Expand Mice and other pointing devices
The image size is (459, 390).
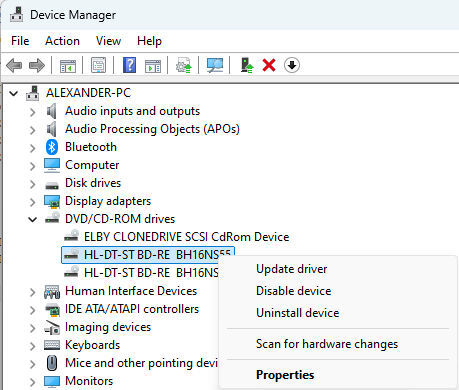pyautogui.click(x=32, y=364)
